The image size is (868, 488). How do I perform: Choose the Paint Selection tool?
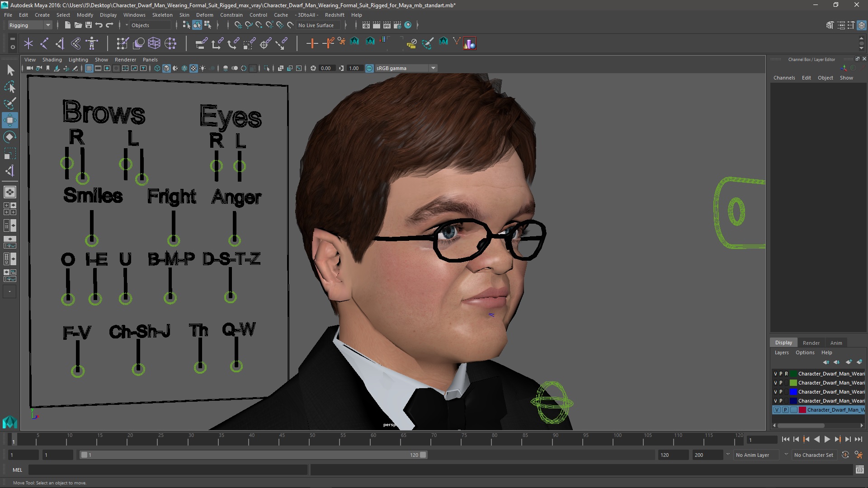10,103
